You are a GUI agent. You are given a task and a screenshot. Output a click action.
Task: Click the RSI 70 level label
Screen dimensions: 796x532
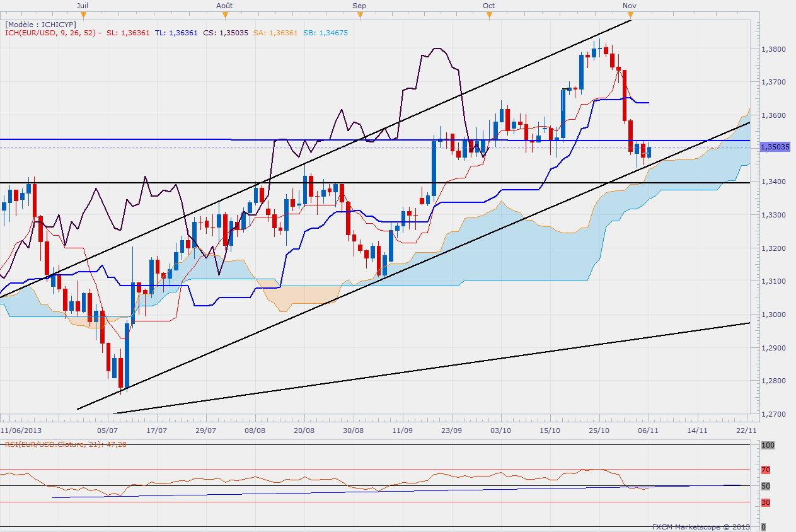pos(766,470)
